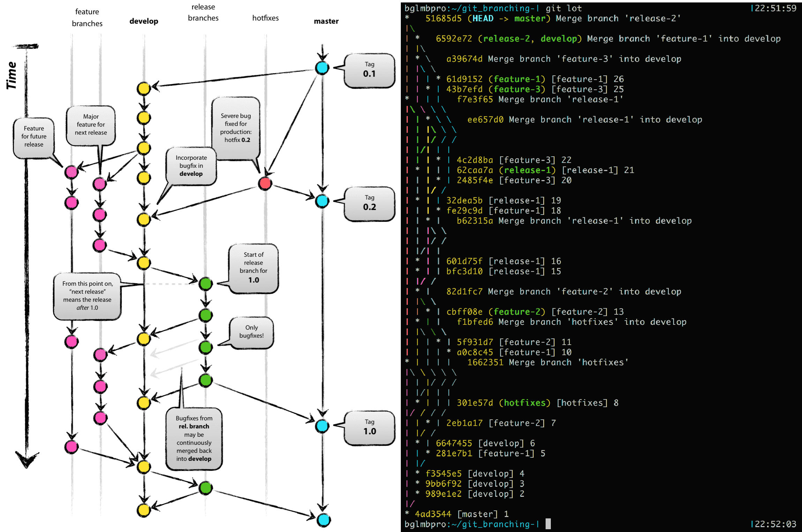Click commit line 301e57d (hotfixes) 8
Screen dimensions: 802x532
click(538, 403)
